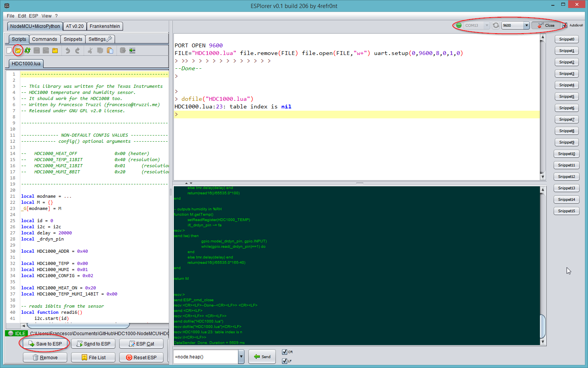Click the Undo arrow icon
588x368 pixels.
tap(68, 50)
